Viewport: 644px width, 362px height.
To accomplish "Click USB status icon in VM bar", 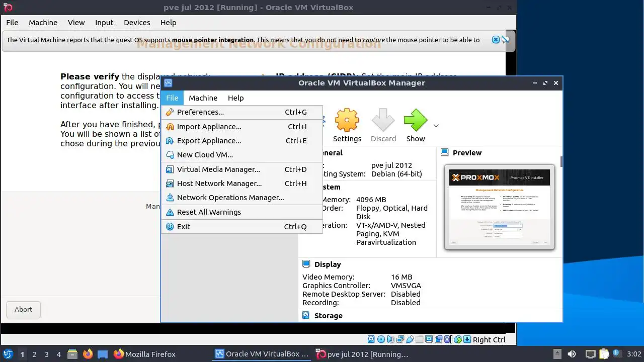I will tap(410, 339).
